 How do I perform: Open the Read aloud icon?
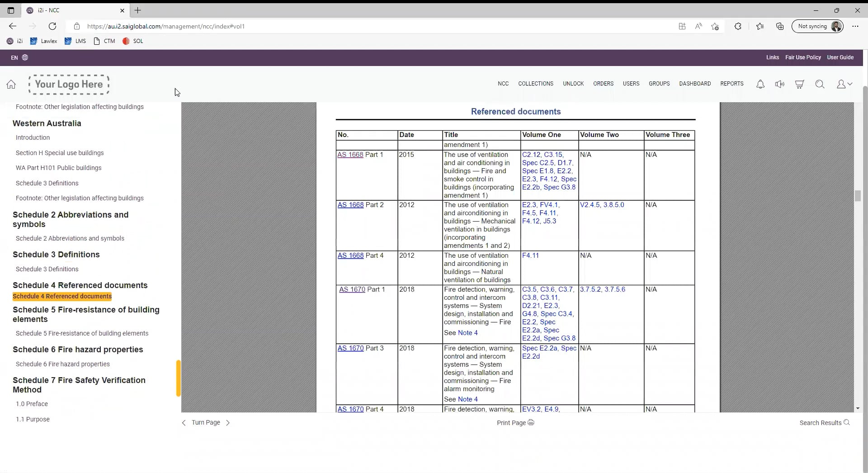coord(698,26)
